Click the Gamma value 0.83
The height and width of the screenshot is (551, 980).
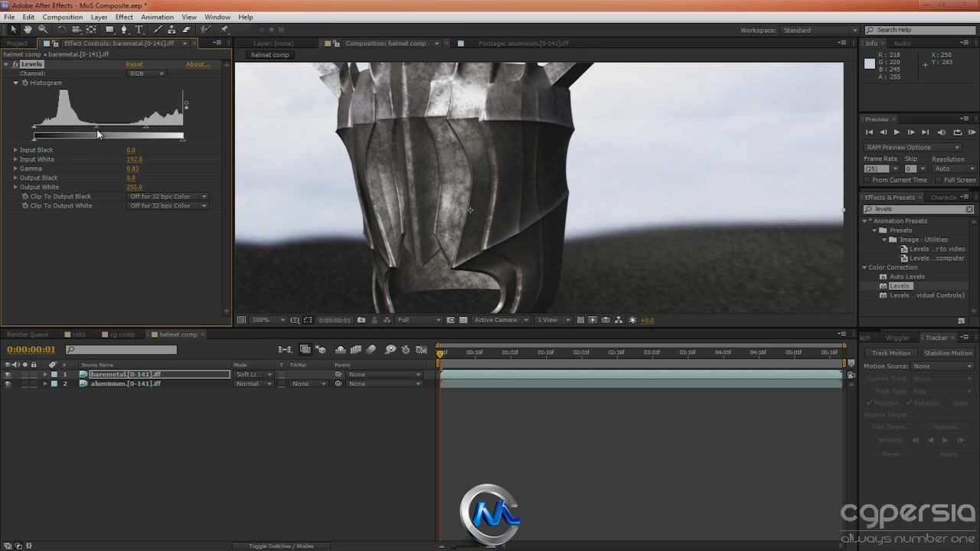pyautogui.click(x=132, y=168)
